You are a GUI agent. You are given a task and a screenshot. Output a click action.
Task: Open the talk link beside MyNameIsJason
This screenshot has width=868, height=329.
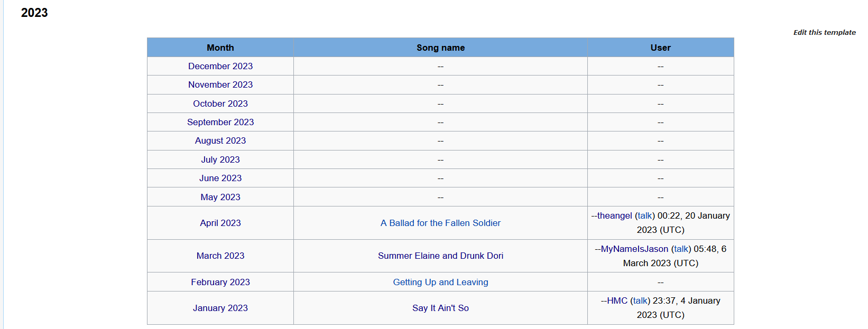681,249
